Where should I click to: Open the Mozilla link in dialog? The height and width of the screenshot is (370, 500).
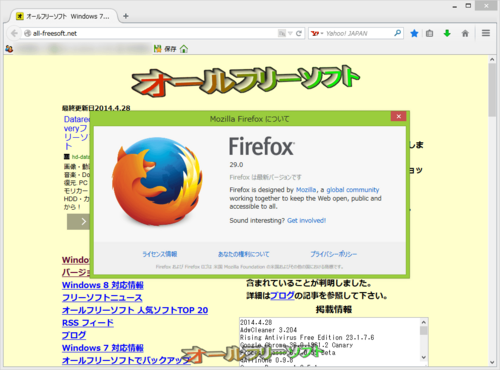click(306, 190)
